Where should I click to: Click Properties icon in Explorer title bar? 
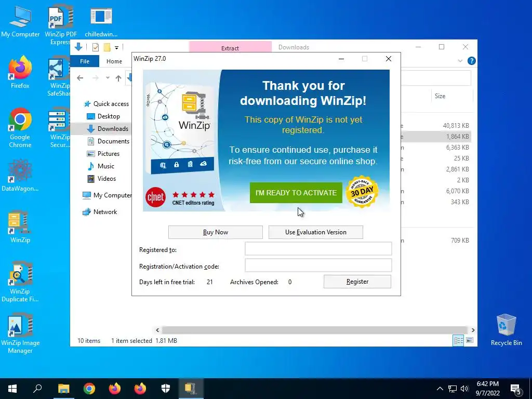click(96, 47)
